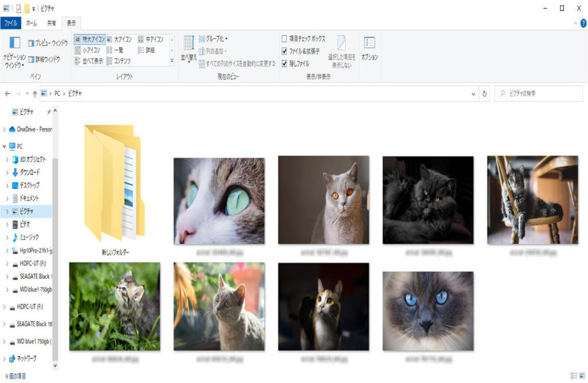The width and height of the screenshot is (588, 383).
Task: Open the ホーム ribbon tab
Action: pyautogui.click(x=31, y=23)
